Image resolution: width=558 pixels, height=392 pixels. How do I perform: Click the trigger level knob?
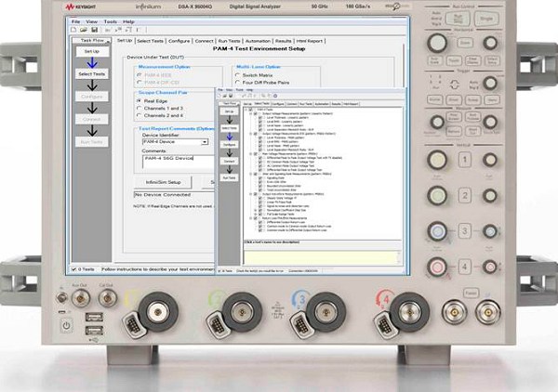click(x=490, y=84)
